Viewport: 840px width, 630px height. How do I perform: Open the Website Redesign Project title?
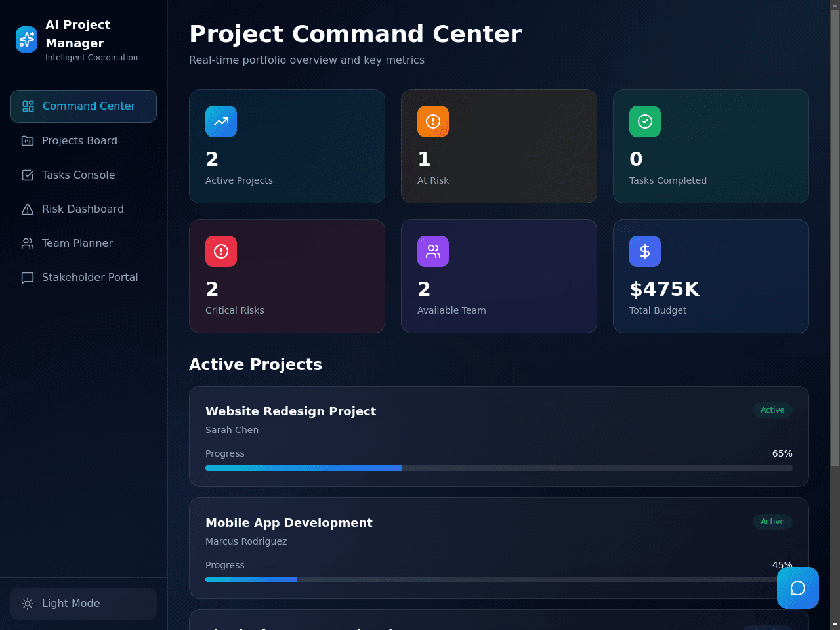[291, 411]
